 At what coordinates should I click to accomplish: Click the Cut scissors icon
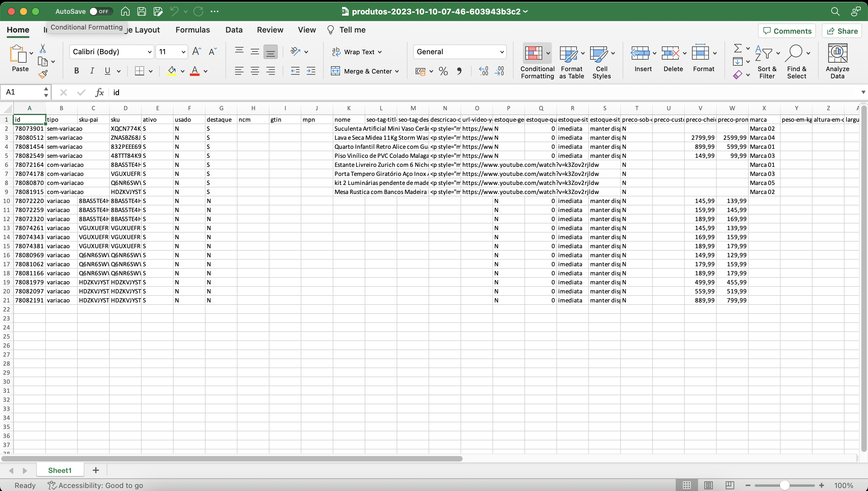pos(43,48)
